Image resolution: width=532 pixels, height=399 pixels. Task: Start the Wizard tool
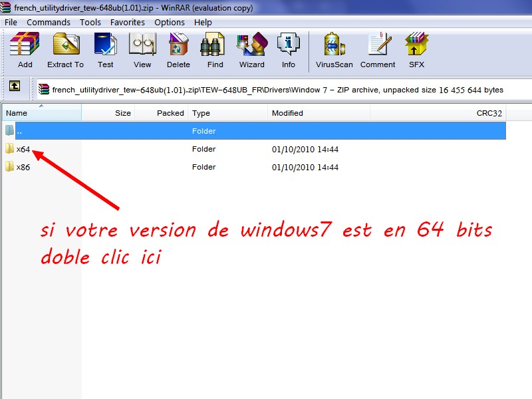(x=251, y=50)
